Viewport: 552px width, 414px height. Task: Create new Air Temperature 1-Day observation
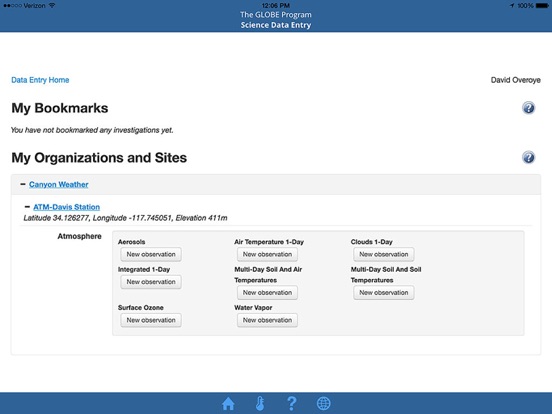267,254
